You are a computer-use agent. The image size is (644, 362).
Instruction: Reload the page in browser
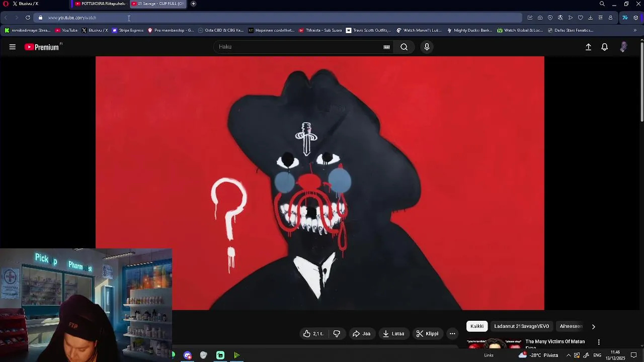pos(28,18)
